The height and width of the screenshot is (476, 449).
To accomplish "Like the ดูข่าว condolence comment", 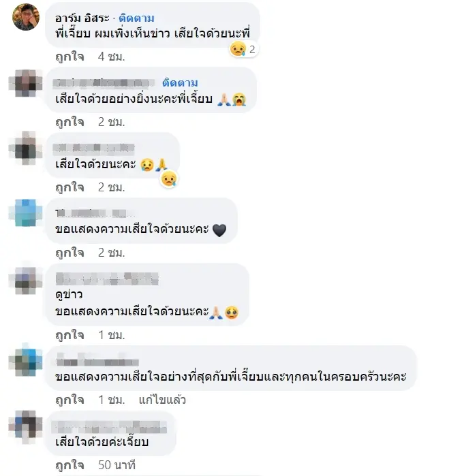I will 69,335.
